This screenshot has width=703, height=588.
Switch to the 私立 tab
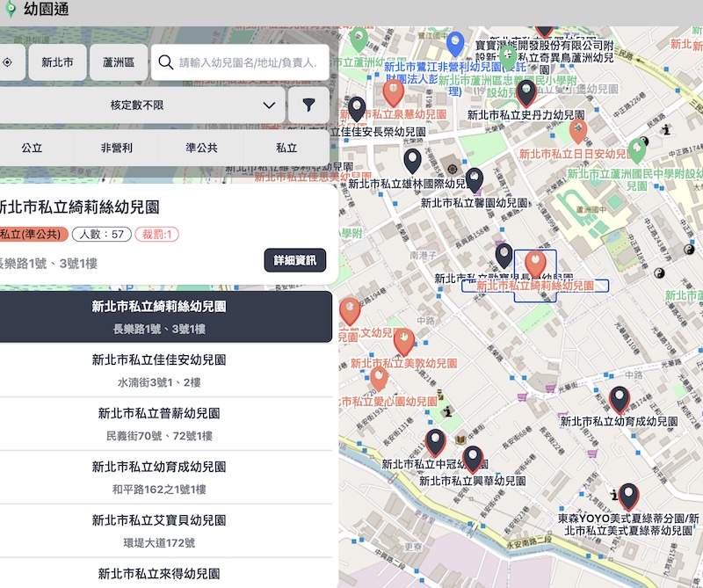point(286,148)
